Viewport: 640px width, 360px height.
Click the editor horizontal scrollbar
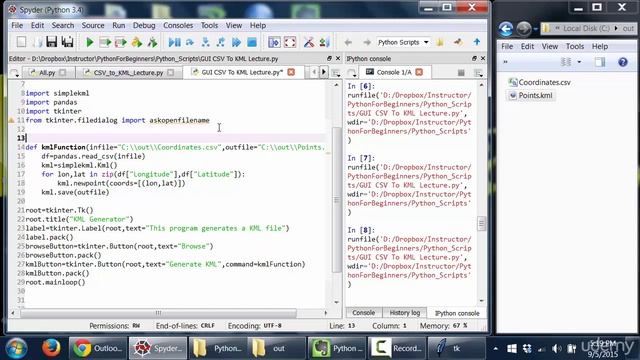[x=158, y=313]
